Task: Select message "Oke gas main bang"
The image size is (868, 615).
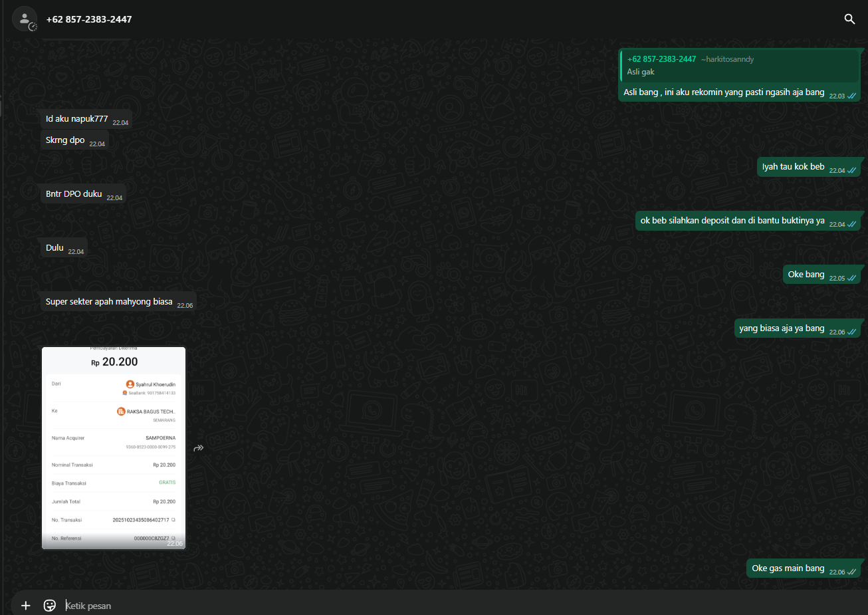Action: pyautogui.click(x=805, y=568)
